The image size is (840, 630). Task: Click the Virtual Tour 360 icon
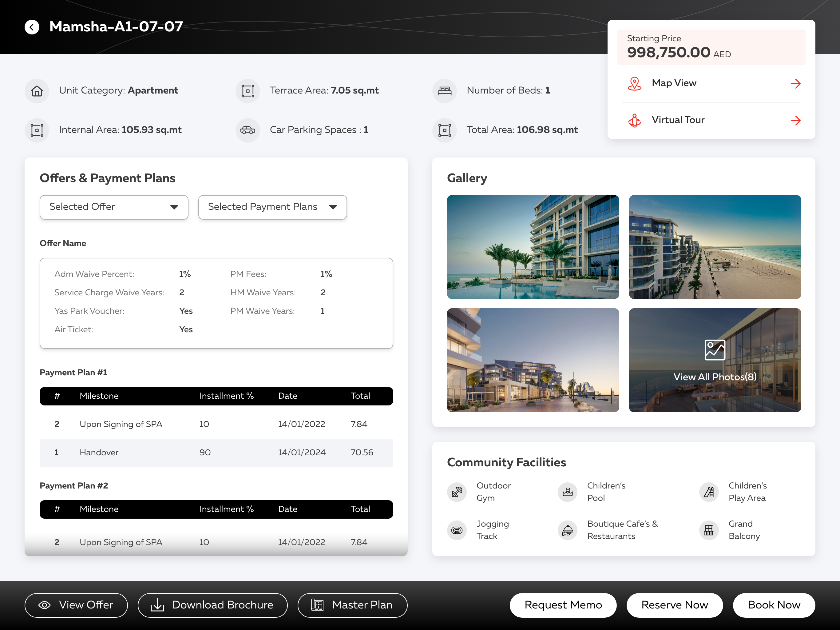click(634, 121)
